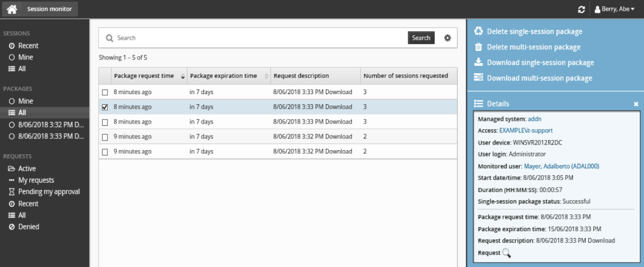Close the Details panel

tap(636, 104)
